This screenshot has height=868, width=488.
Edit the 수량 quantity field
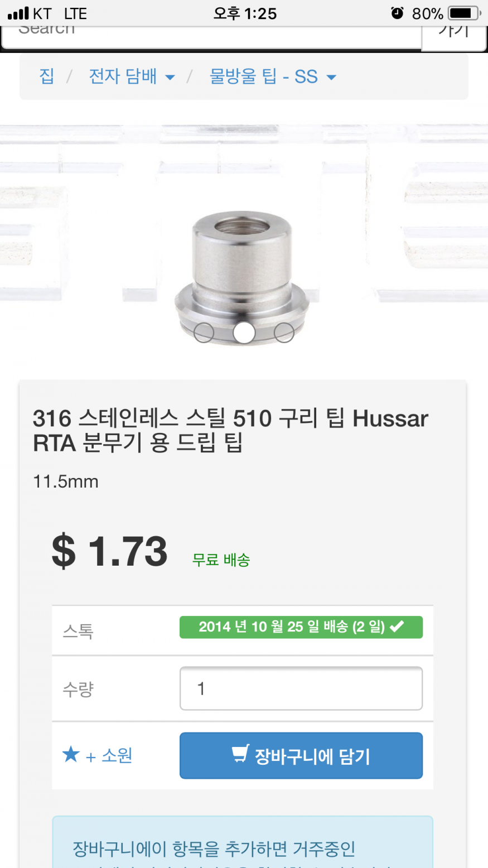coord(301,688)
